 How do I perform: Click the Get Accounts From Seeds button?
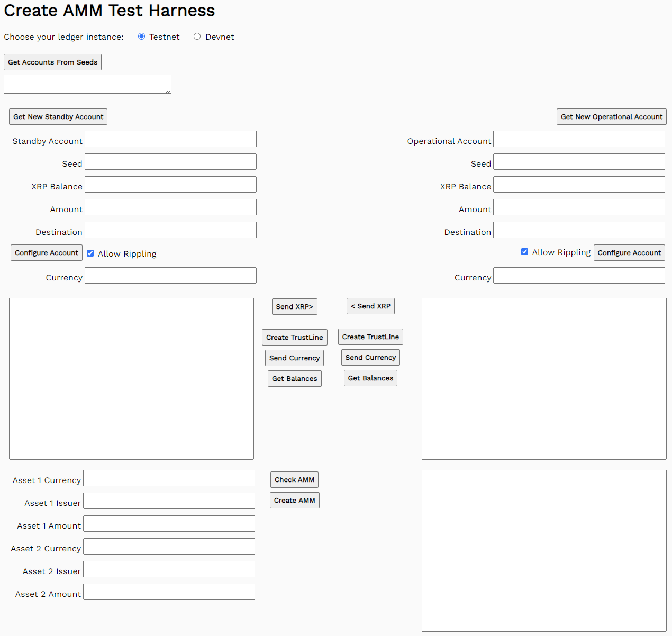[x=52, y=62]
